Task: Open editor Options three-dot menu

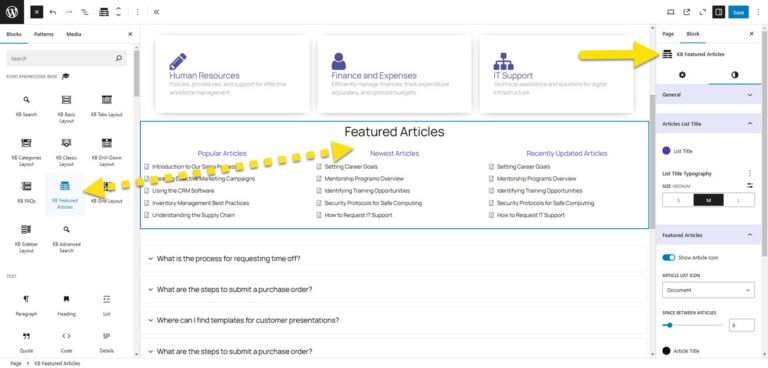Action: (x=757, y=12)
